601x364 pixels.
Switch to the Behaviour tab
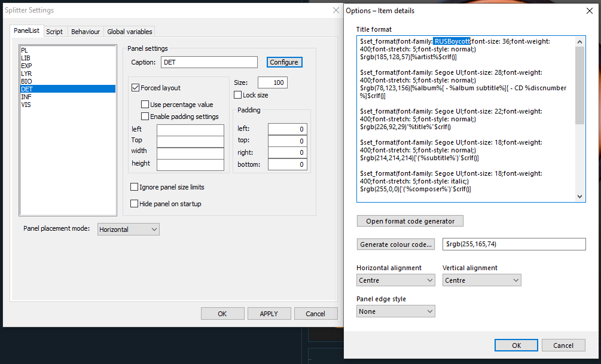click(86, 32)
